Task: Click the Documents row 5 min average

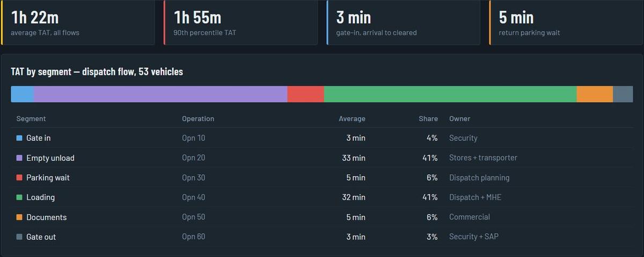Action: pos(356,217)
